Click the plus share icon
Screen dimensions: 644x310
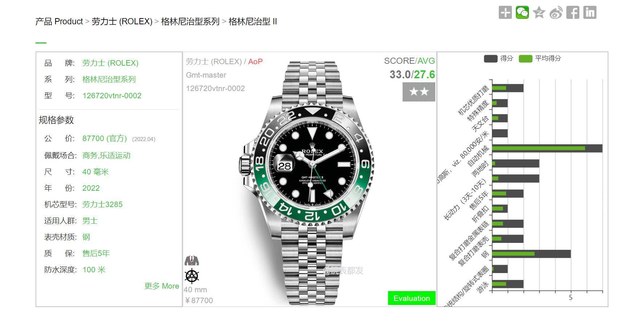pyautogui.click(x=505, y=12)
